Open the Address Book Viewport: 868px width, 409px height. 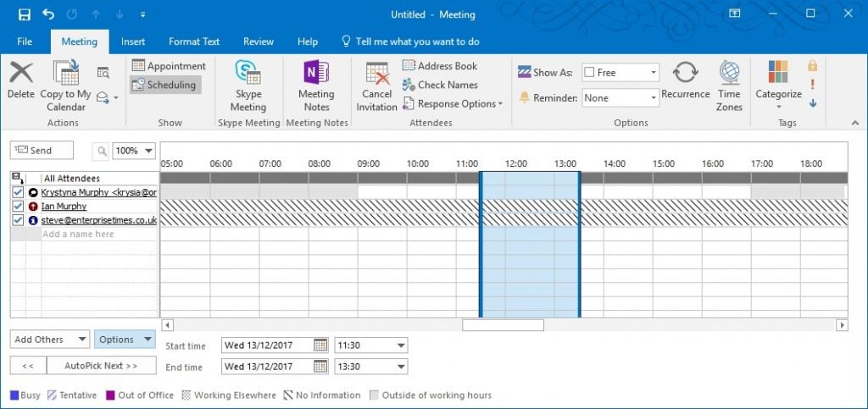439,66
